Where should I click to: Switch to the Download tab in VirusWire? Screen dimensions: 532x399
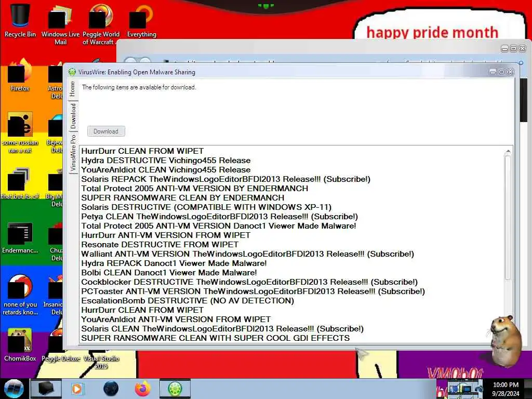(73, 116)
